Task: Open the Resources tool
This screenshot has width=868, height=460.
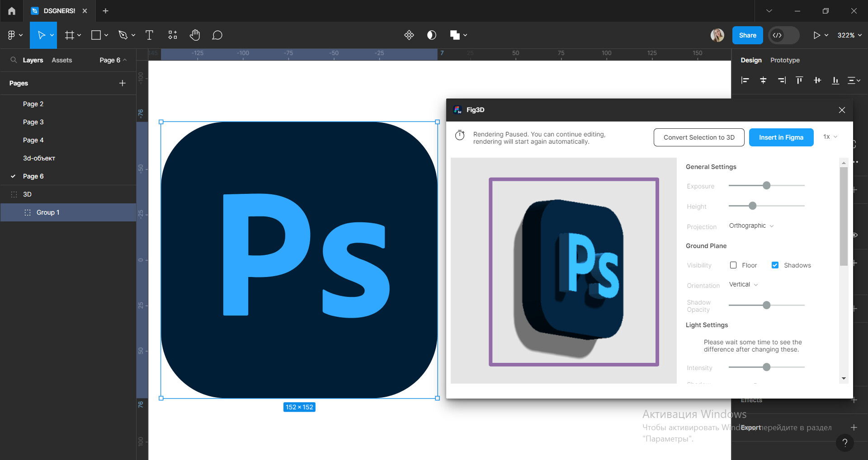Action: tap(173, 35)
